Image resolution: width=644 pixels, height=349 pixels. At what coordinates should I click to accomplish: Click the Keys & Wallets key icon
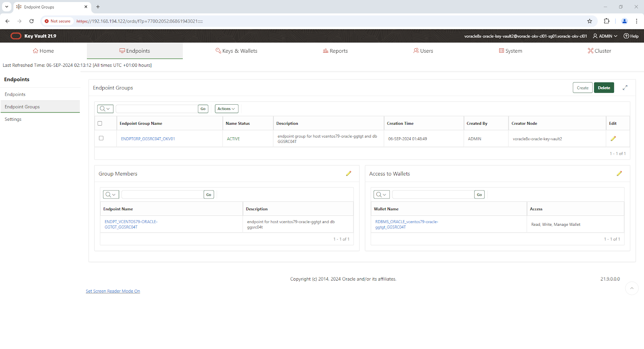pyautogui.click(x=218, y=51)
